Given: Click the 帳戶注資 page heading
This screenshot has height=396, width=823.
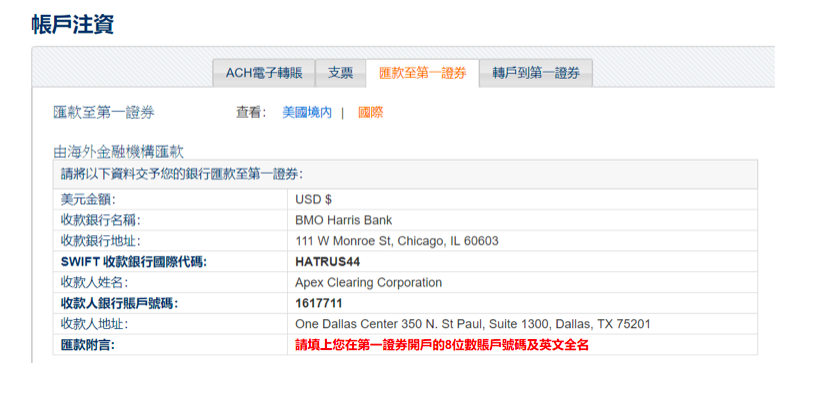Looking at the screenshot, I should click(x=72, y=24).
